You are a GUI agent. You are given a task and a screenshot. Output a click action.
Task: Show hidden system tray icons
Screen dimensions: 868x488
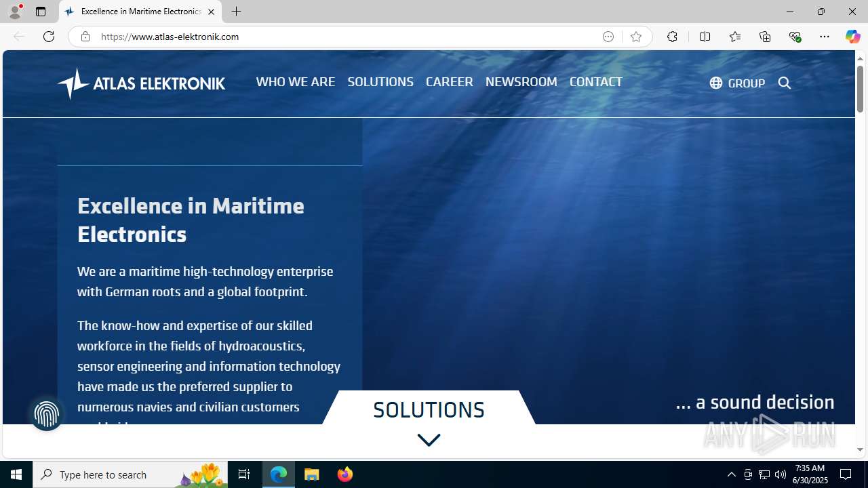coord(732,474)
